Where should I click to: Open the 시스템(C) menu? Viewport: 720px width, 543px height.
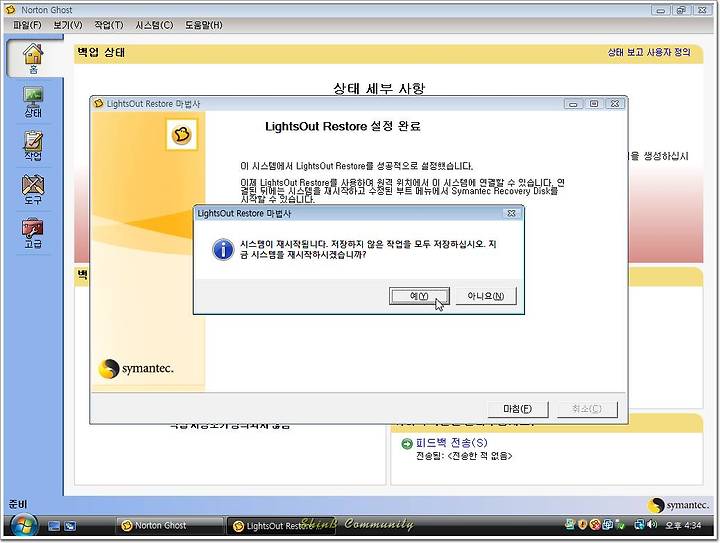click(x=154, y=25)
